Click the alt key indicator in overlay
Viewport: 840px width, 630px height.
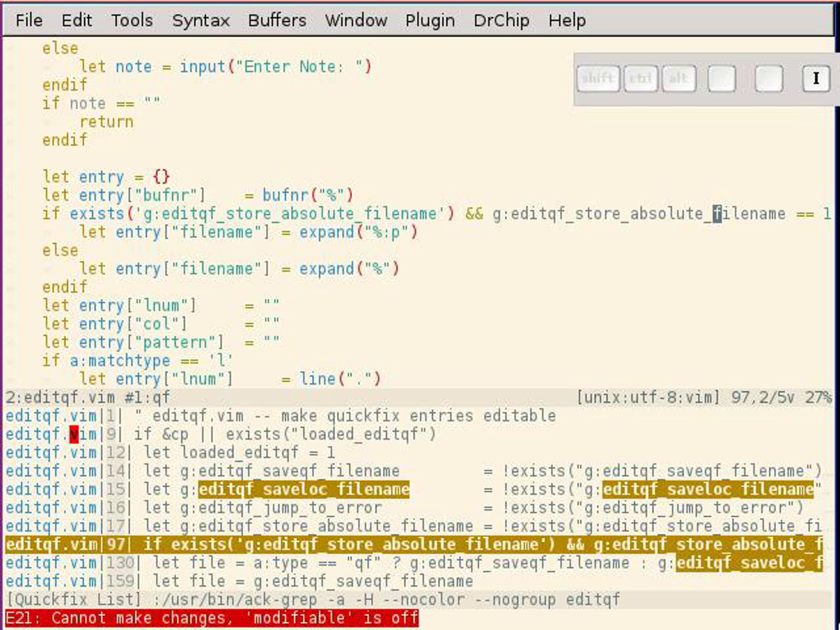(x=679, y=79)
